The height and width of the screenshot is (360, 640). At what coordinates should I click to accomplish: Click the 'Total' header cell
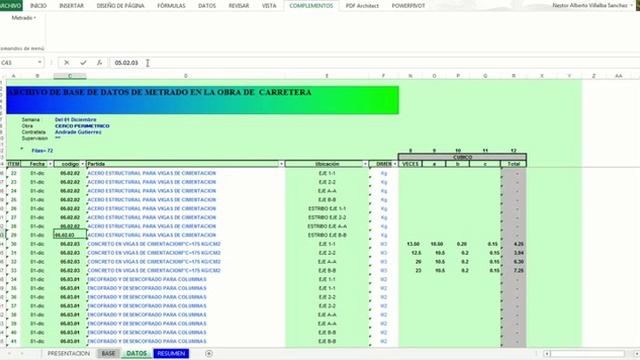[x=513, y=164]
